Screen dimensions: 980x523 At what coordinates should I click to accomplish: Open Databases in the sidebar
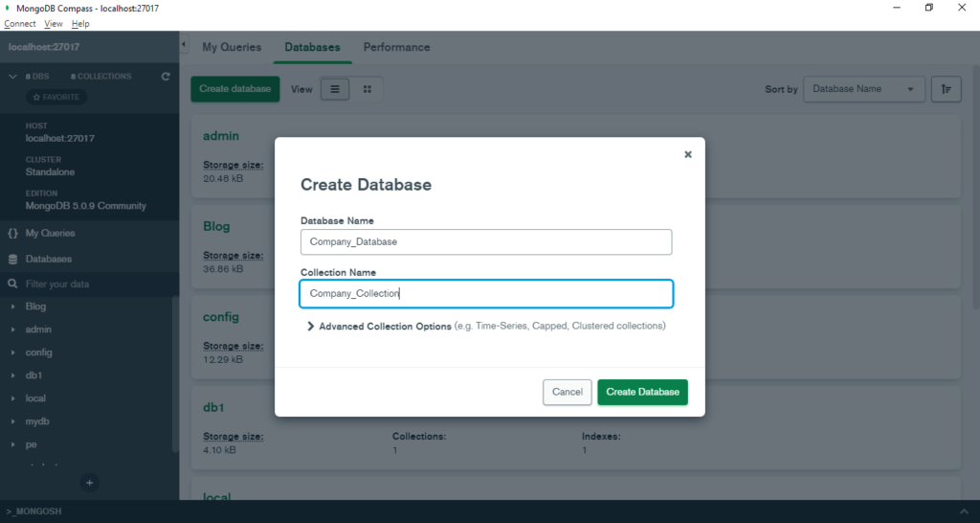[48, 259]
